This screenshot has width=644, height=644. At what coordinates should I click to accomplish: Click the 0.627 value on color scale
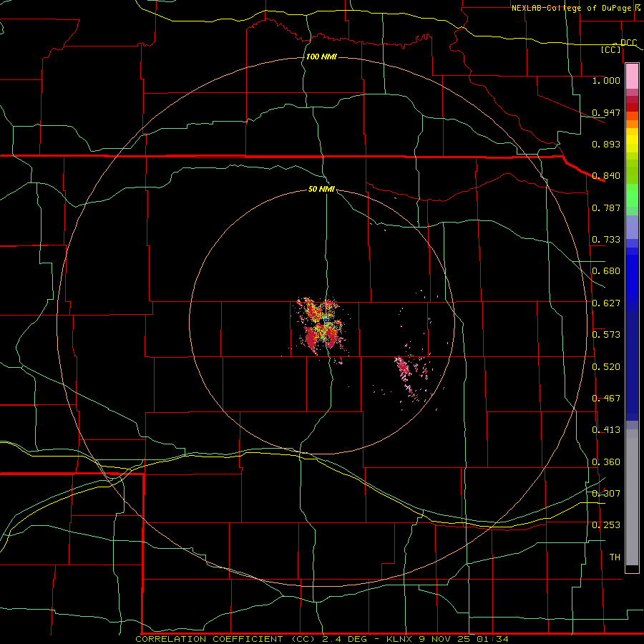pyautogui.click(x=606, y=303)
